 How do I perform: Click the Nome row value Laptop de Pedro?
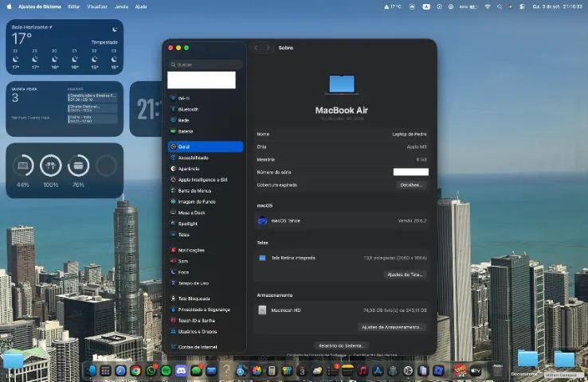pos(409,134)
